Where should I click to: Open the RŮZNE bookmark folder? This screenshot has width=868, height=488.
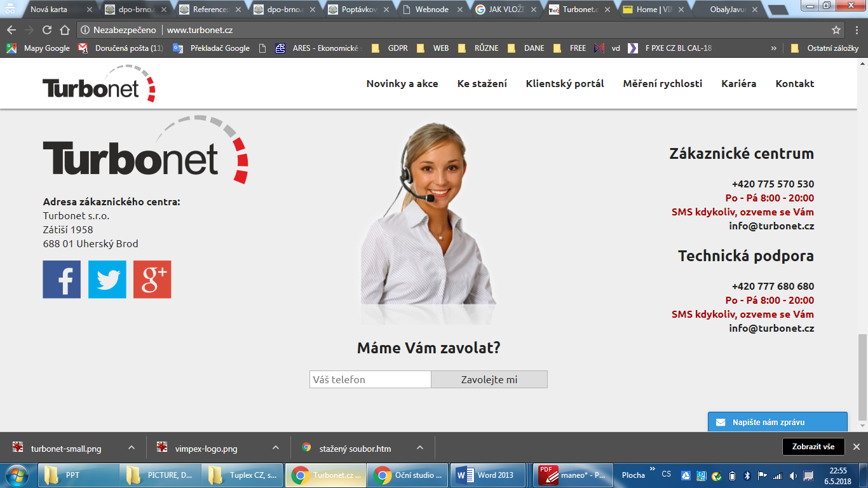(x=478, y=48)
